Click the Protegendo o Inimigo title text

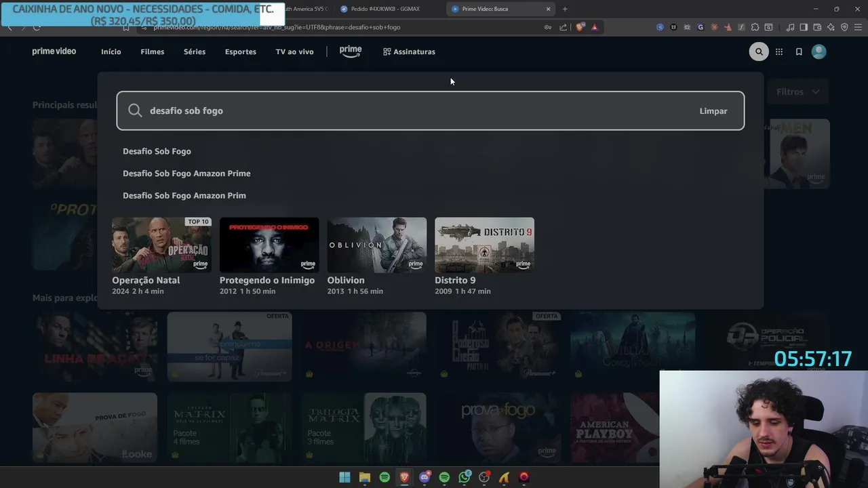click(x=267, y=280)
